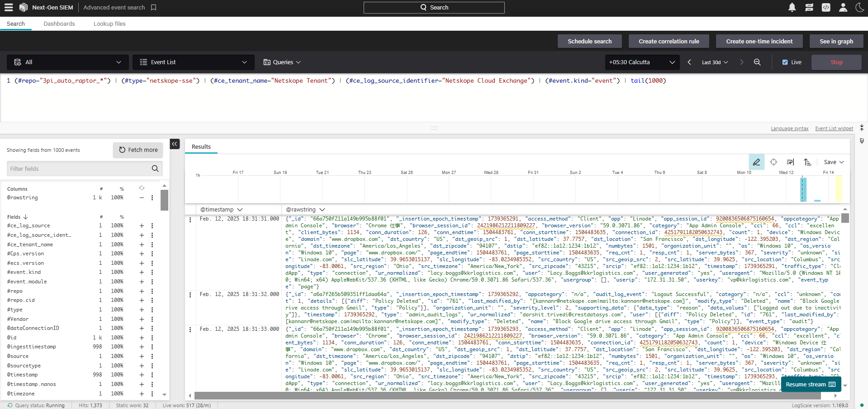Toggle word wrap icon in results toolbar
This screenshot has width=868, height=409.
[790, 162]
